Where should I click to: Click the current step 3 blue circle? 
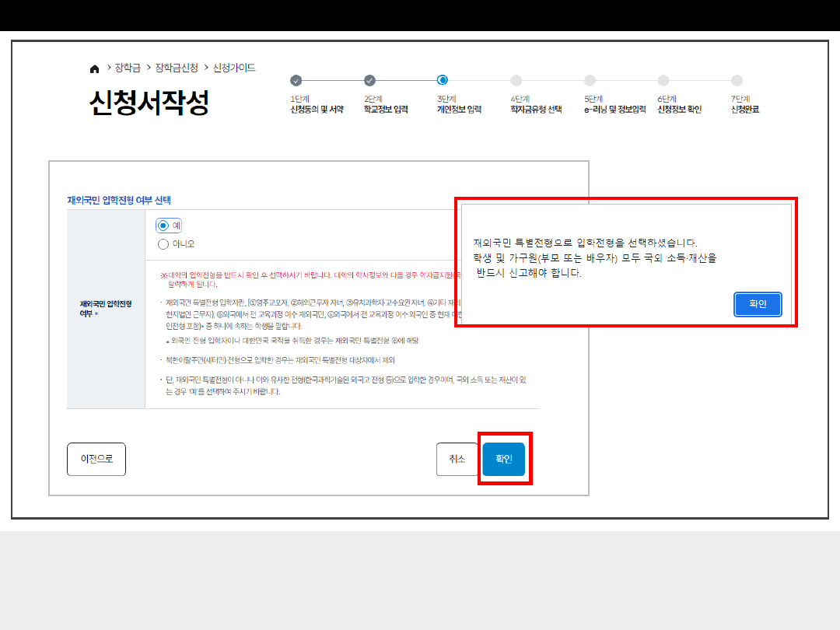[443, 80]
